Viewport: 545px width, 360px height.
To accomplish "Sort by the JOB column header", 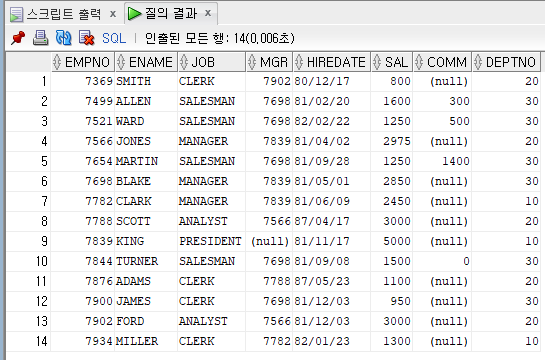I will pos(212,62).
